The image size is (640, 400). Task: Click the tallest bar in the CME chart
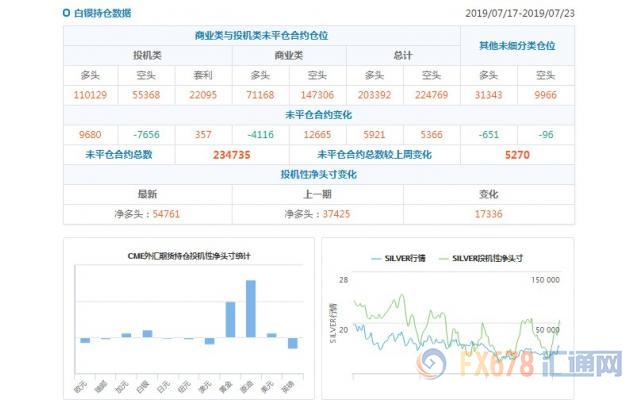(x=251, y=309)
